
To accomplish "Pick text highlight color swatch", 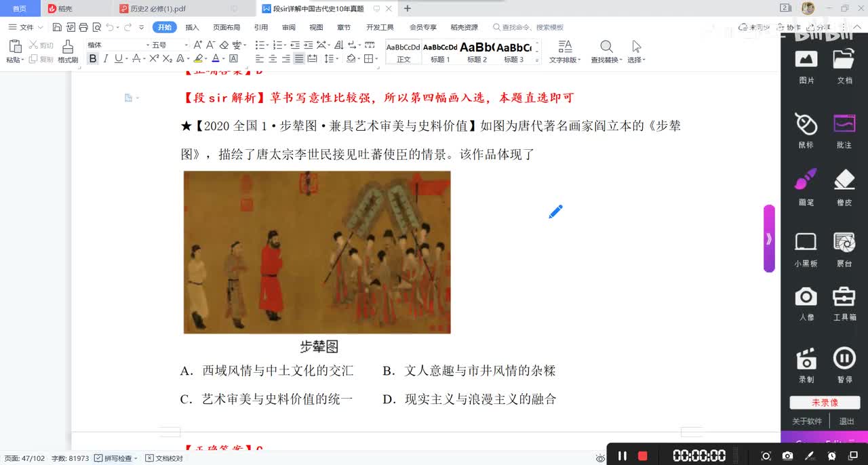I will click(x=198, y=59).
